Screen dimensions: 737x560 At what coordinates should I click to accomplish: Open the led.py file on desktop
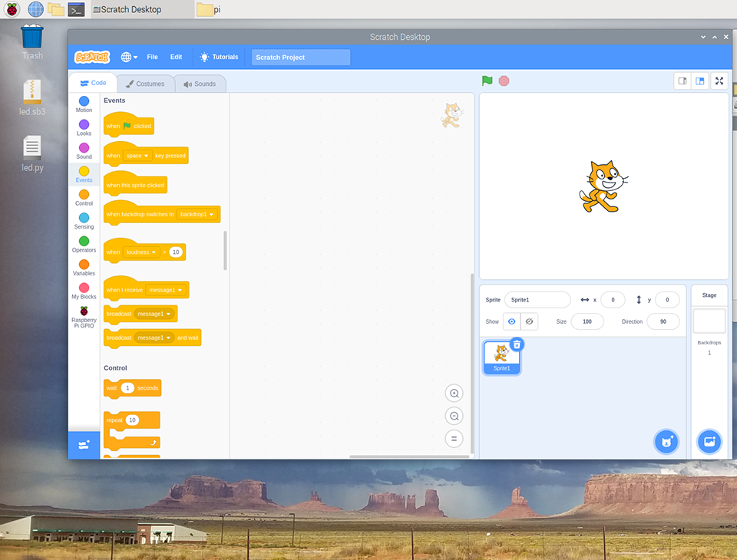[32, 154]
